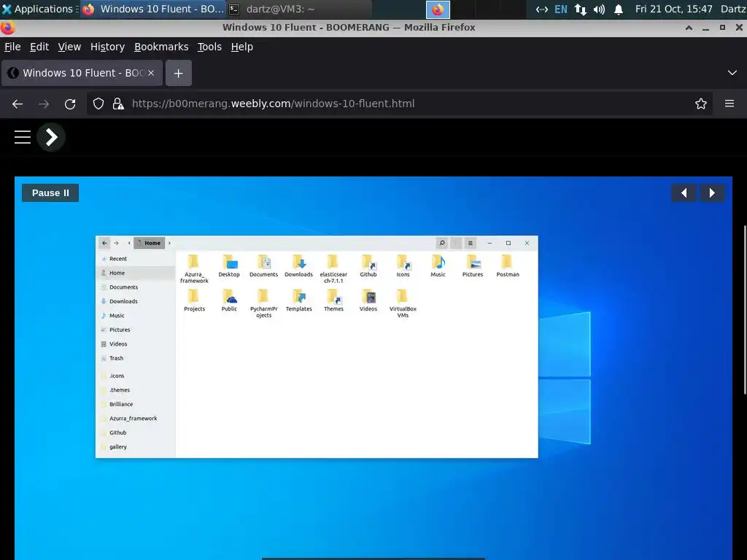The width and height of the screenshot is (747, 560).
Task: Open the Bookmarks menu
Action: click(161, 47)
